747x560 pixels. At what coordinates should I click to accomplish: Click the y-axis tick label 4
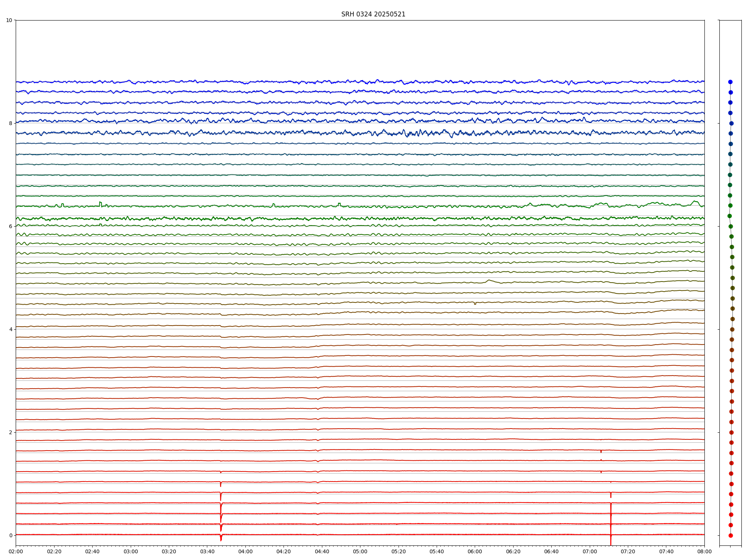point(10,329)
